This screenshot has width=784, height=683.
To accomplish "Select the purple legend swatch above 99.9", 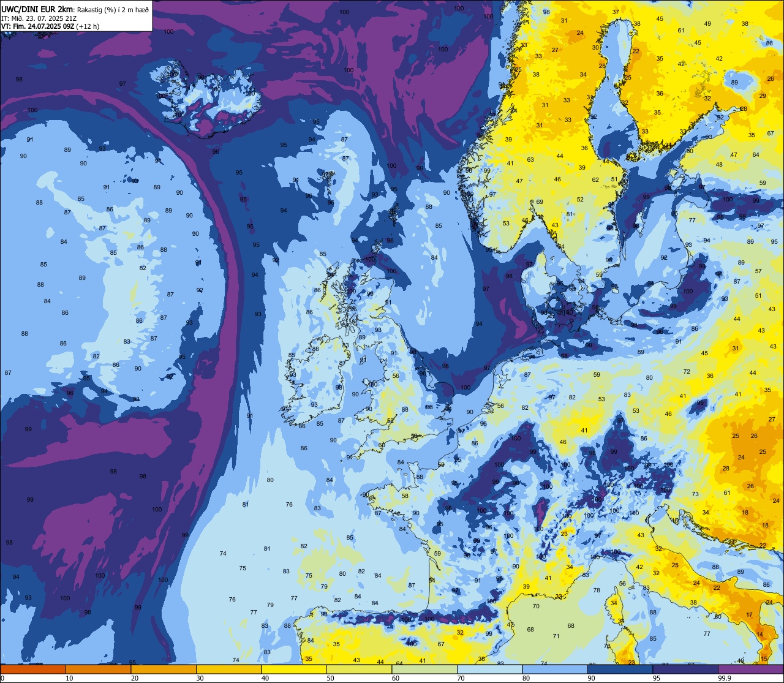I will point(750,669).
